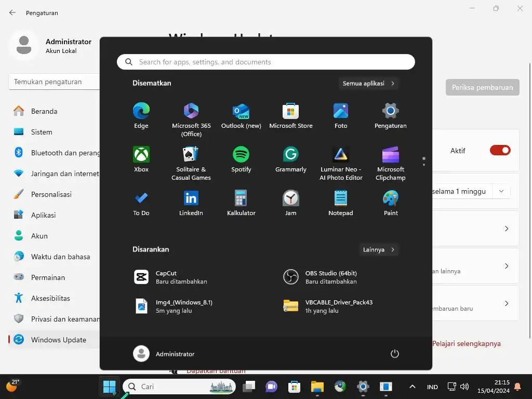Viewport: 532px width, 399px height.
Task: Launch the Xbox app
Action: coord(141,159)
